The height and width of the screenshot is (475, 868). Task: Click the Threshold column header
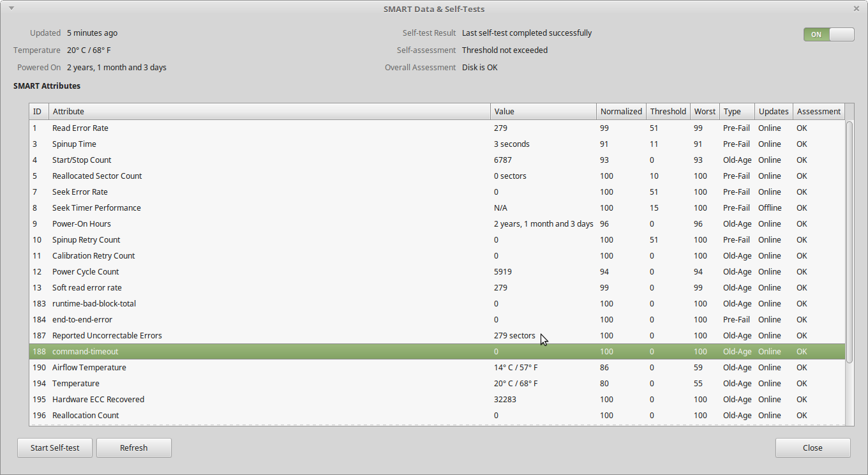point(668,111)
